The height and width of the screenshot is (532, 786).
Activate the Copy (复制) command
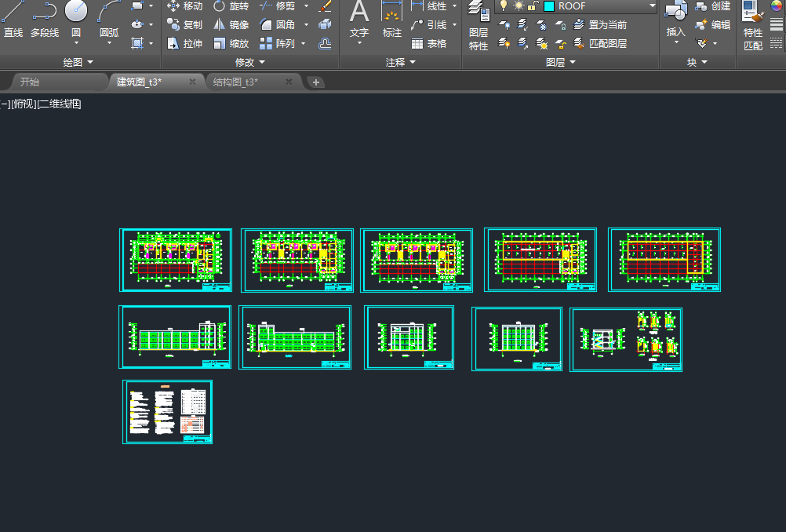(184, 24)
